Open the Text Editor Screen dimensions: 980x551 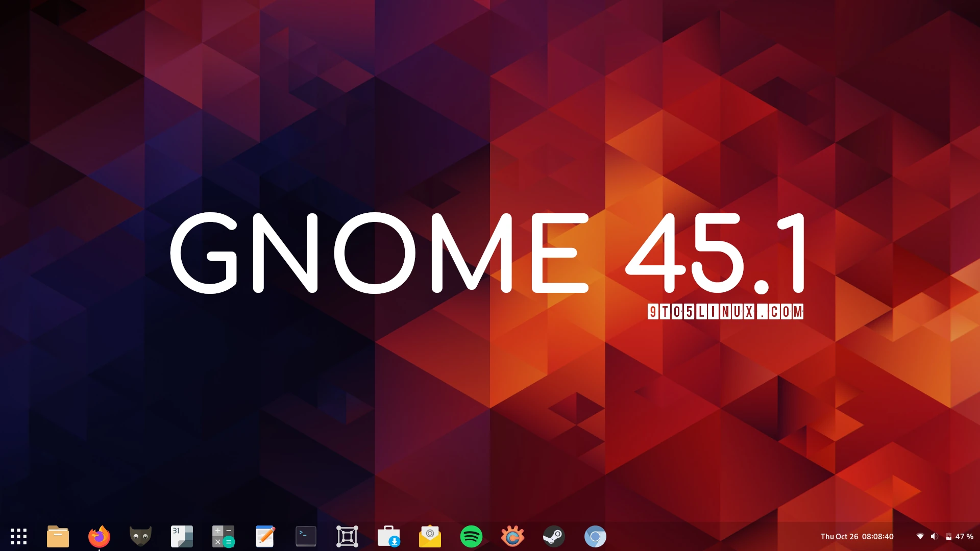click(265, 536)
